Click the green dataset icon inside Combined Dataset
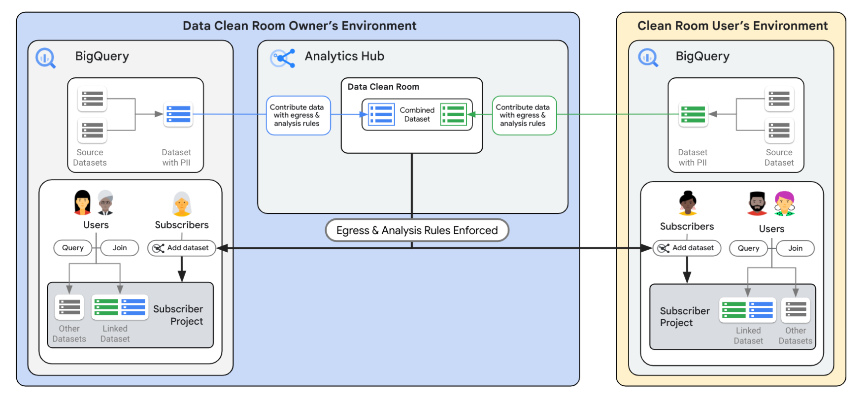 (x=453, y=114)
